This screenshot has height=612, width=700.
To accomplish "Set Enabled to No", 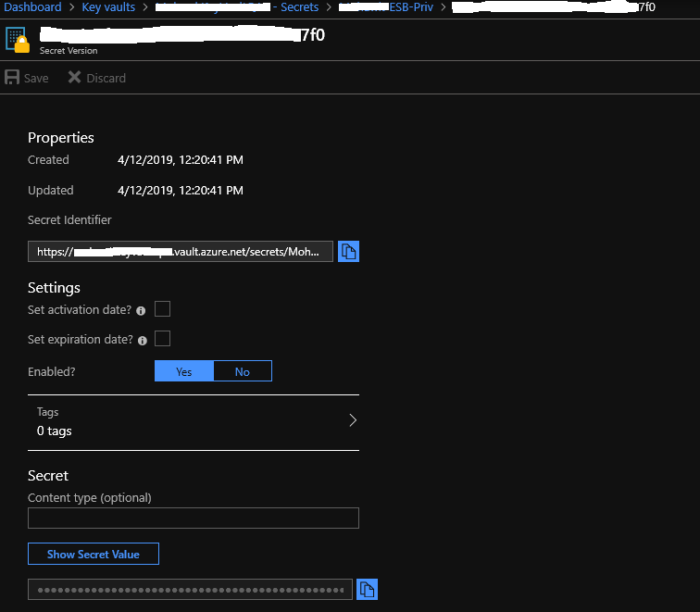I will 243,371.
